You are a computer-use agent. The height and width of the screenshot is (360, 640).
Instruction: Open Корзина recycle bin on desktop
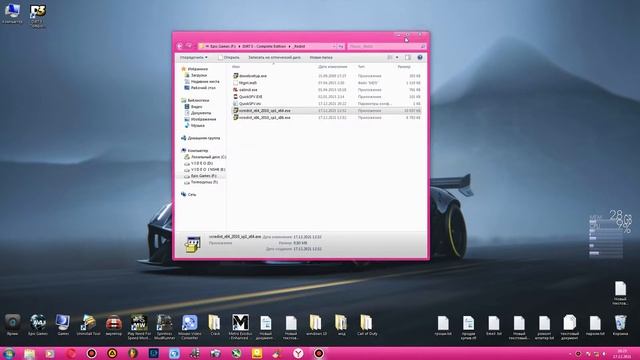coord(620,325)
